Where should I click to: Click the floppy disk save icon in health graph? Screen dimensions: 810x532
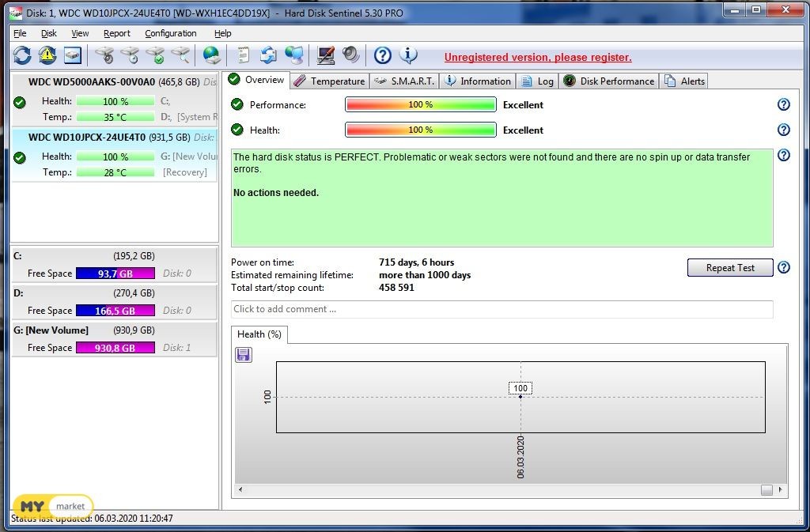pyautogui.click(x=244, y=354)
